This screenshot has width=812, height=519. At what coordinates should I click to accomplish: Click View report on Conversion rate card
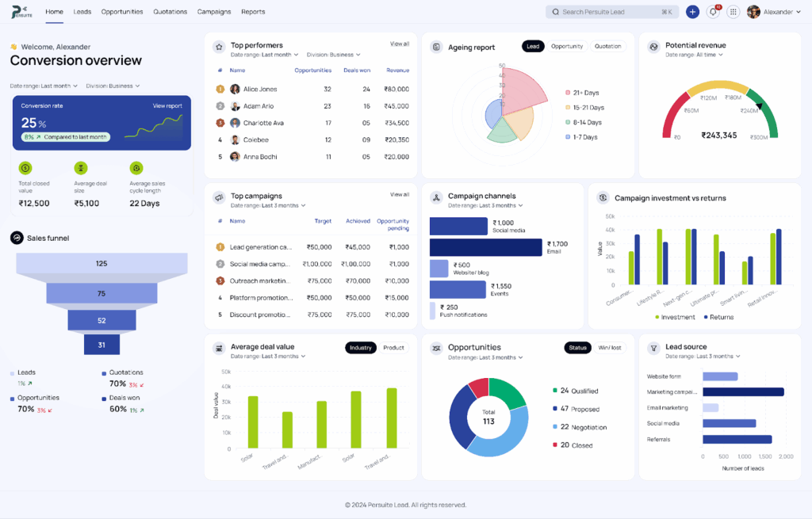point(167,105)
